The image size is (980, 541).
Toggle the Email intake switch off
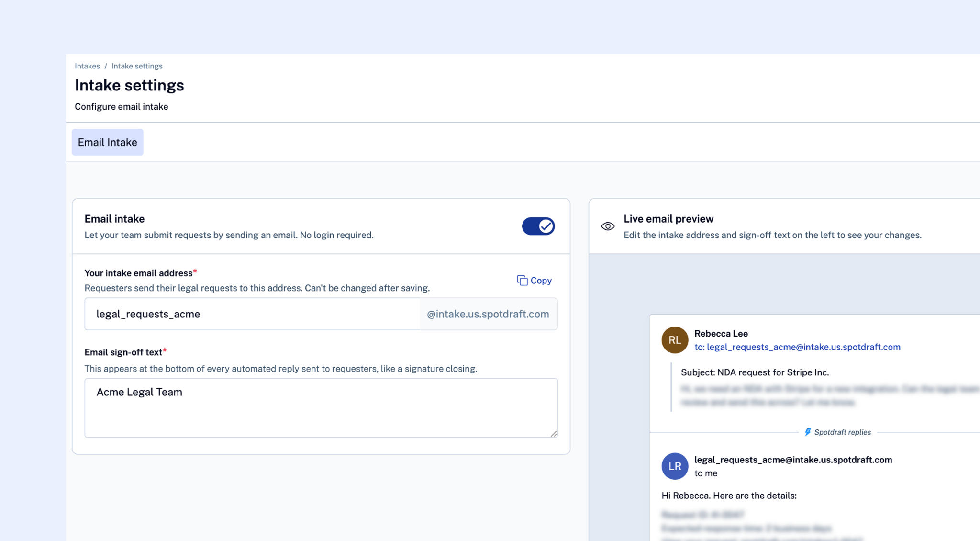click(538, 226)
